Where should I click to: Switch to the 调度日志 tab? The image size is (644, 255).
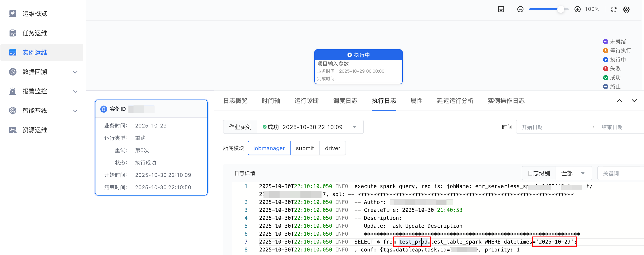345,101
